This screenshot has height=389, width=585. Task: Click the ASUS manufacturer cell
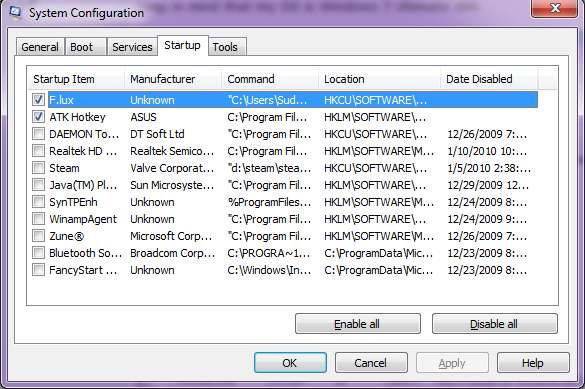143,117
